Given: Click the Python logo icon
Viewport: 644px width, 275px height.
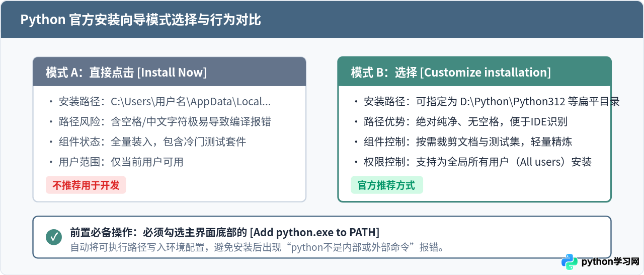Looking at the screenshot, I should tap(569, 262).
